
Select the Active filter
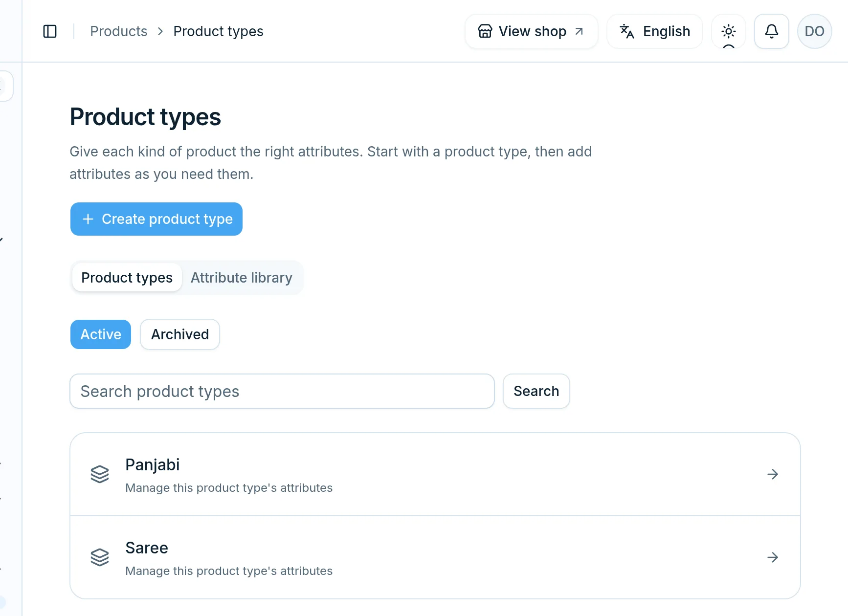coord(101,334)
